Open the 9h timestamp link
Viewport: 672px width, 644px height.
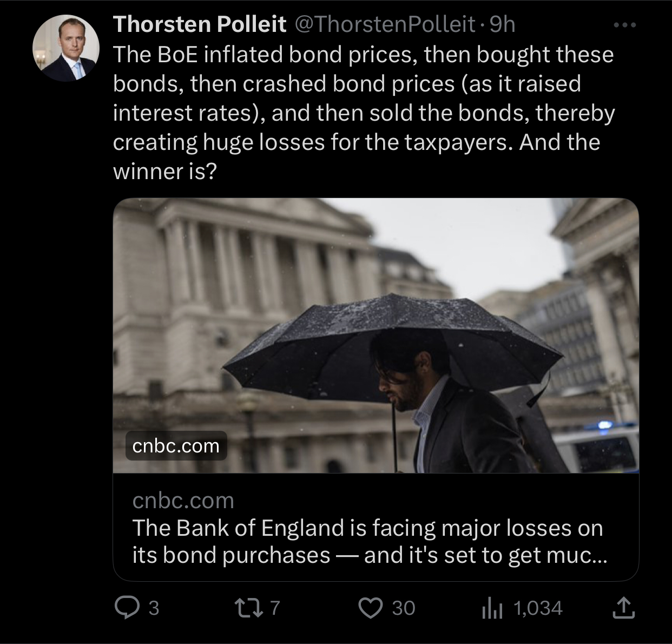[502, 24]
